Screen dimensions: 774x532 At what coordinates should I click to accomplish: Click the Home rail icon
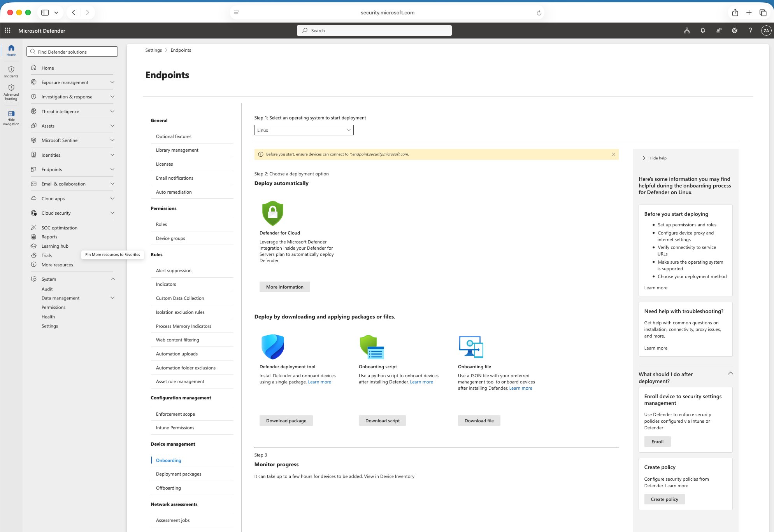click(11, 50)
